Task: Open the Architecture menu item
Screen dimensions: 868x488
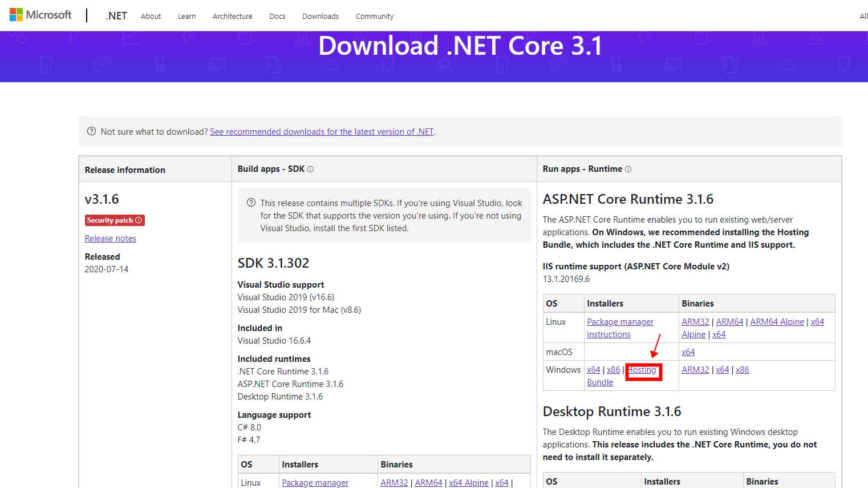Action: click(232, 17)
